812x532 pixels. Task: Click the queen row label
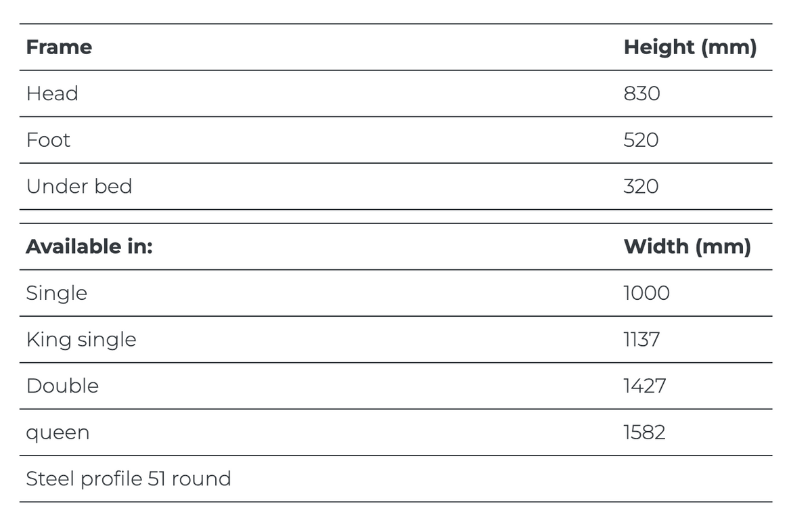tap(58, 433)
